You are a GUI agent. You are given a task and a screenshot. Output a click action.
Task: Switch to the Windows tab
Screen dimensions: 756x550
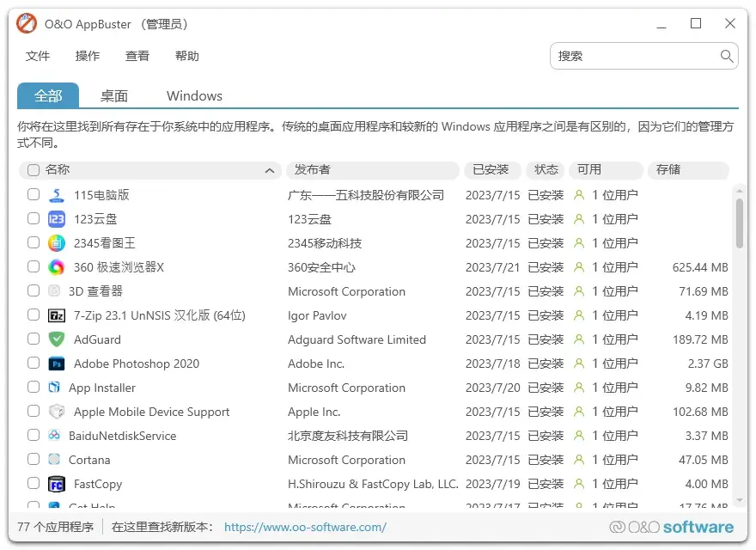point(194,96)
